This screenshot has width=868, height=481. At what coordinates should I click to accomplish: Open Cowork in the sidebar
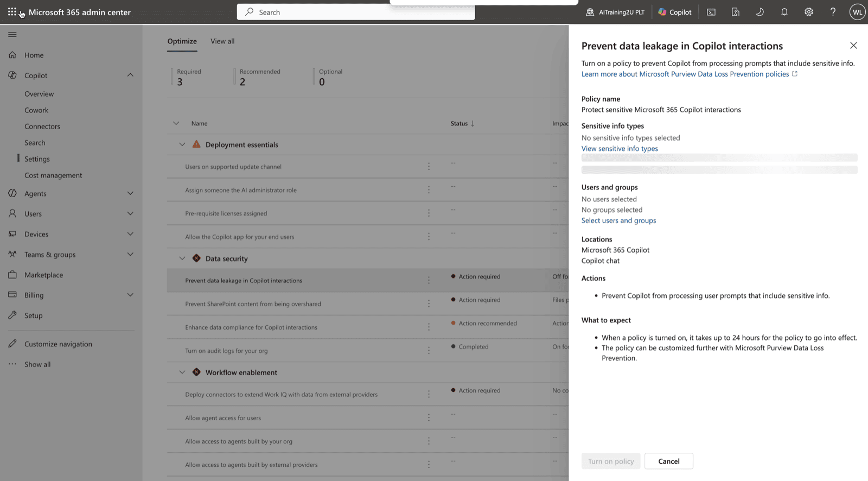pos(36,110)
